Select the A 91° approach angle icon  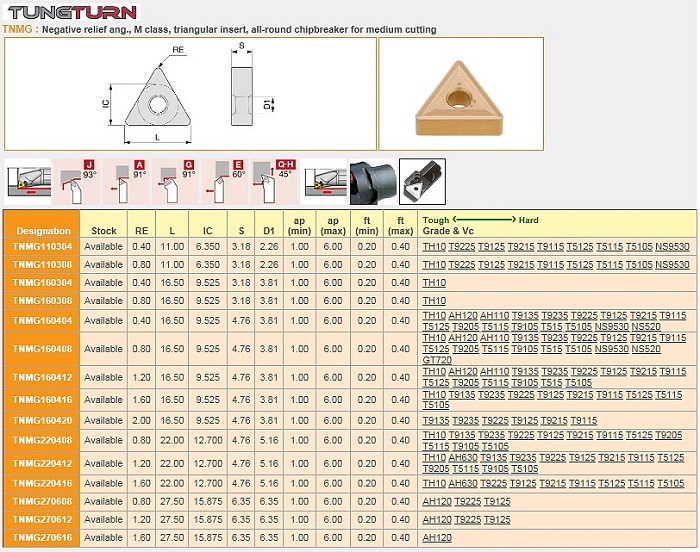point(128,182)
